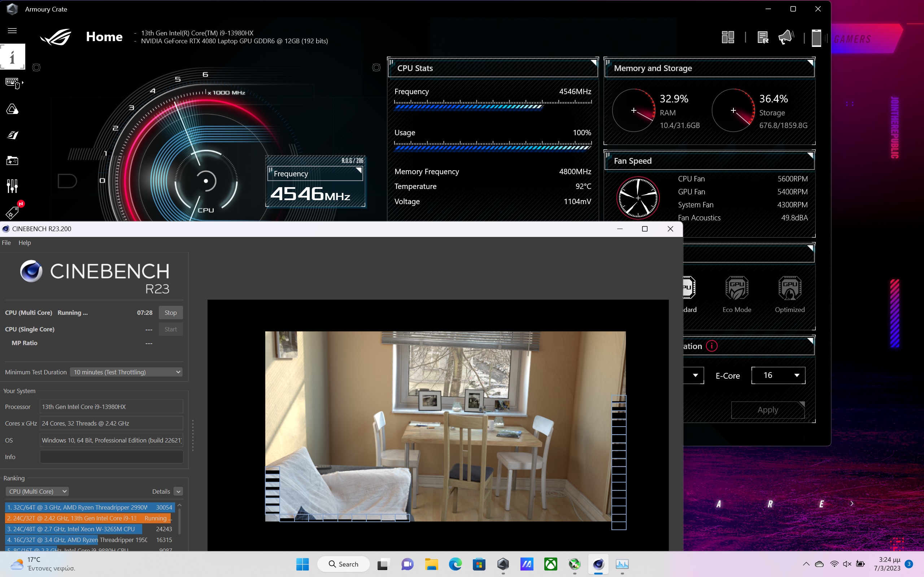Open the Tools sliders sidebar icon
This screenshot has width=924, height=577.
(x=12, y=186)
